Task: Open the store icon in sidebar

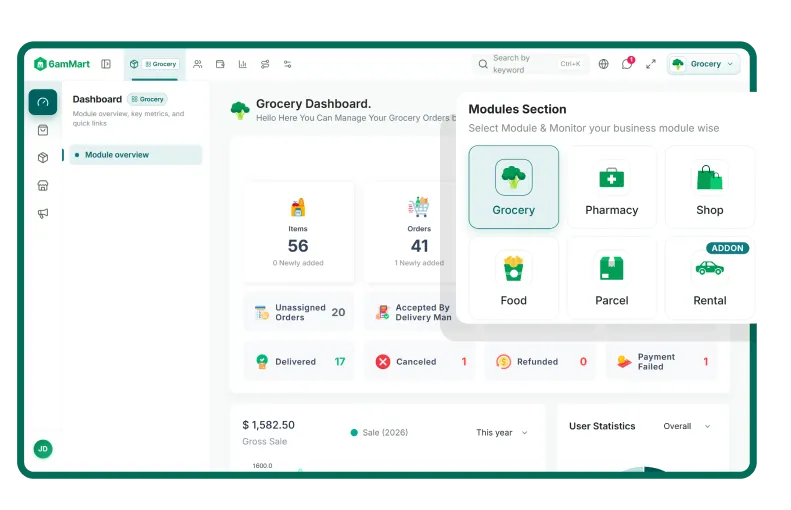Action: (x=43, y=186)
